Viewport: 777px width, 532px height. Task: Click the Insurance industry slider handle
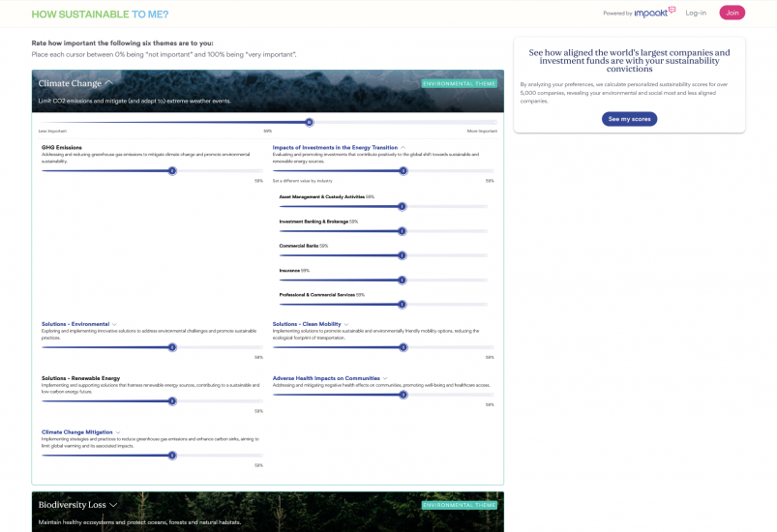click(x=402, y=280)
